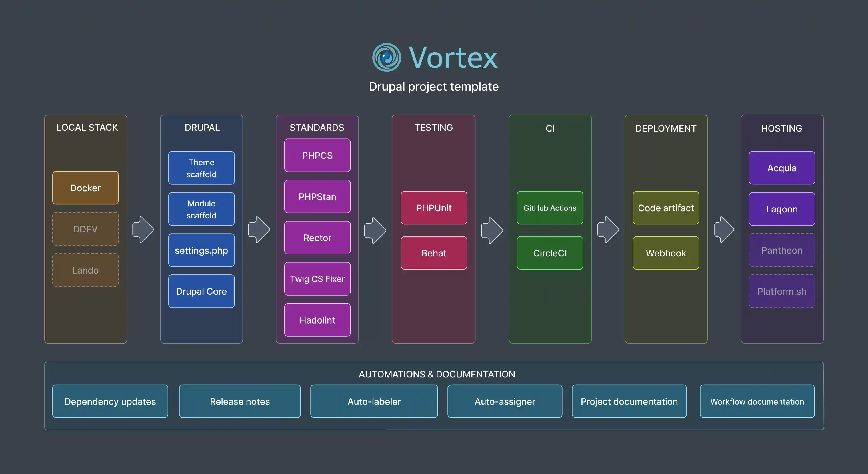
Task: Pick the Code artifact box
Action: 666,208
